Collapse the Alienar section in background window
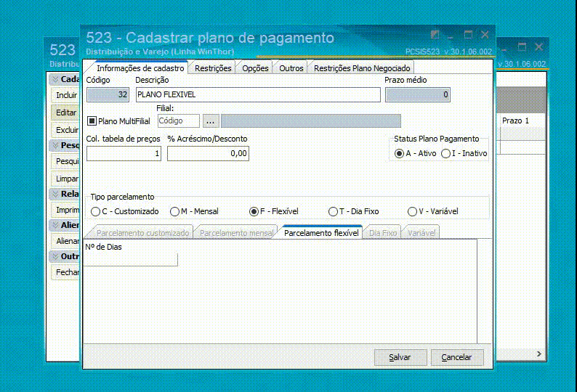 pos(55,225)
